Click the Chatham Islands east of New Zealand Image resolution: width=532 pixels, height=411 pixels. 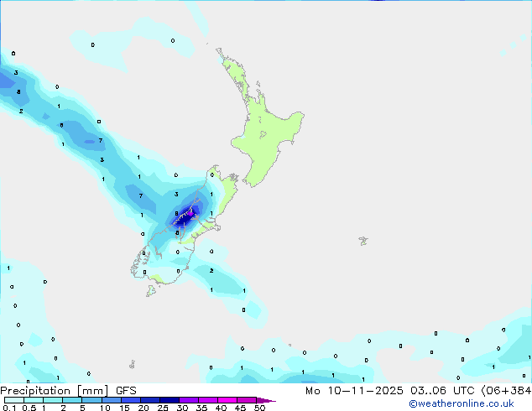coord(363,241)
